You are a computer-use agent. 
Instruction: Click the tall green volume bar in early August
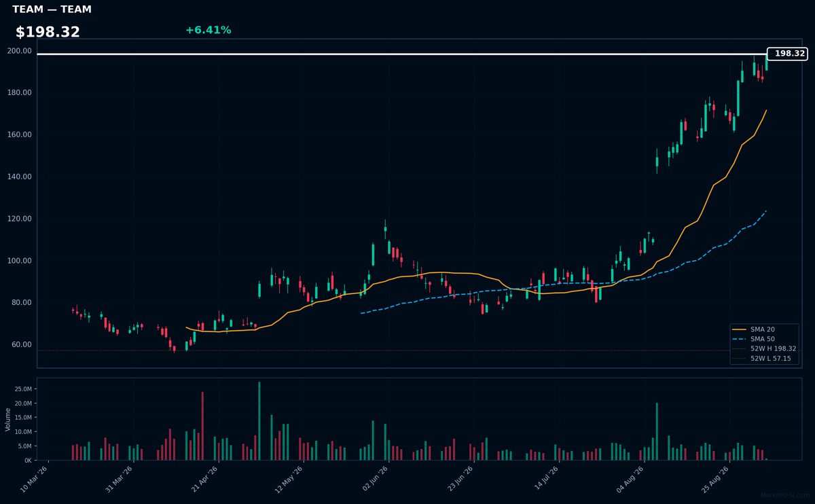pos(657,431)
